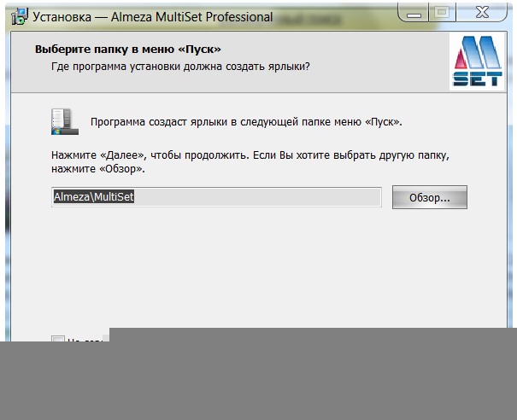Screen dimensions: 517x420
Task: Click the heading Выберите папку в меню «Пуск»
Action: [x=128, y=49]
